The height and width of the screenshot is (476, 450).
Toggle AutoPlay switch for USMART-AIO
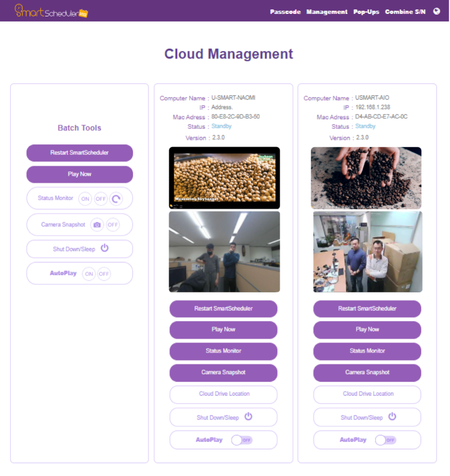(386, 440)
